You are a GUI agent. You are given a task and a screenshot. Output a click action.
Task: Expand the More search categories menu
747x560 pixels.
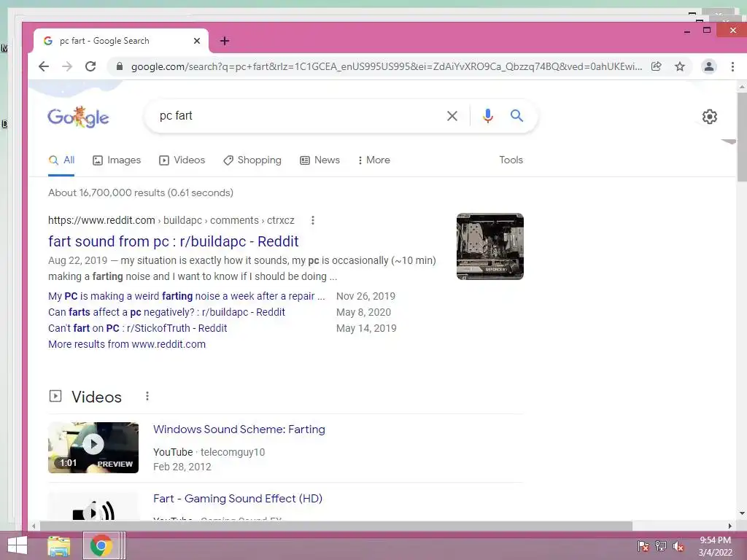(x=374, y=160)
